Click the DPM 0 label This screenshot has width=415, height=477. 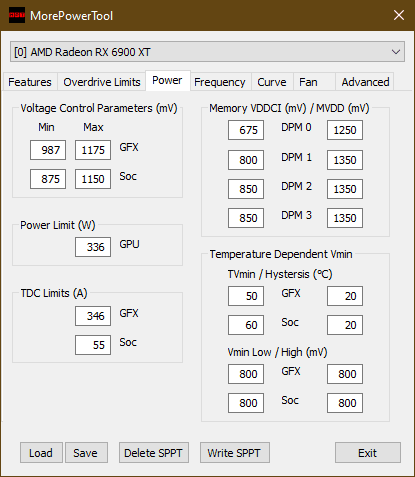[296, 127]
